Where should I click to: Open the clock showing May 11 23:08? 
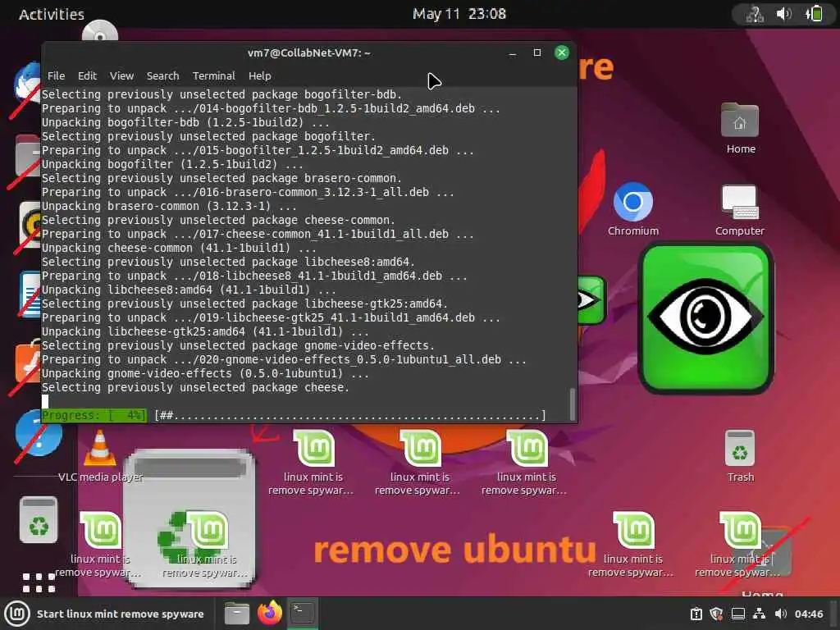pos(459,14)
